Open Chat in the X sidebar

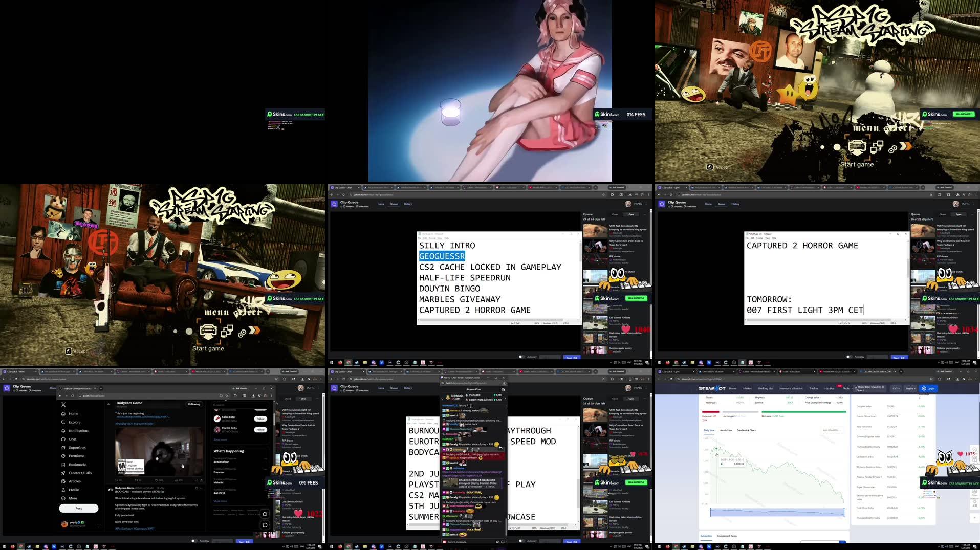[x=69, y=439]
